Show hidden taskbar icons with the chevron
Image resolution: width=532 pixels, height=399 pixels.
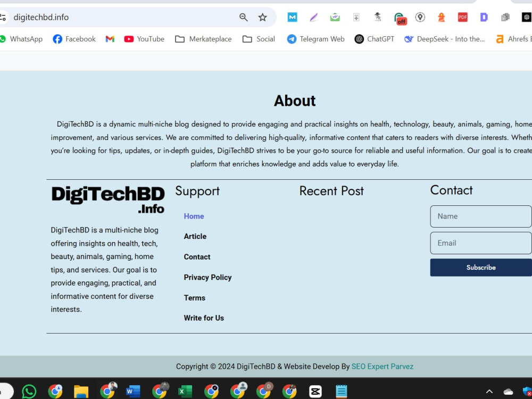(x=489, y=391)
